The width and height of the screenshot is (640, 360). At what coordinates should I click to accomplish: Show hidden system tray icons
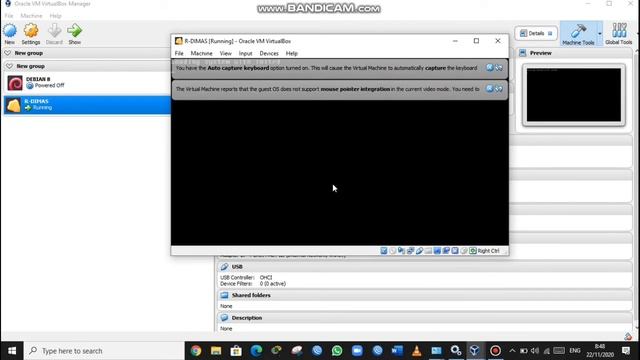(x=512, y=351)
